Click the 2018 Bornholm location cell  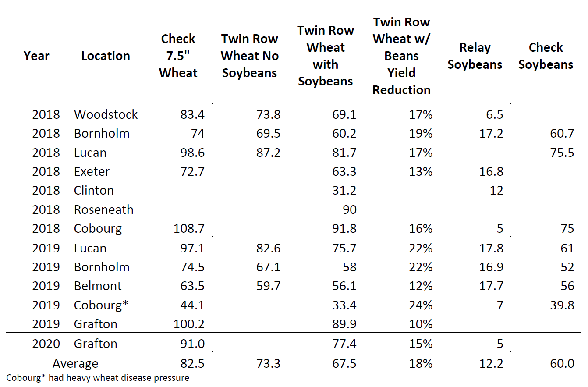tap(102, 134)
